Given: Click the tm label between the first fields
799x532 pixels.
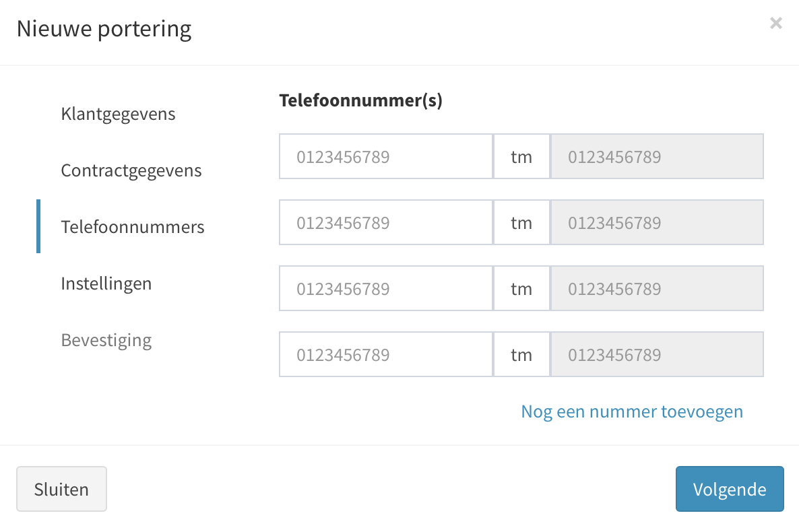Looking at the screenshot, I should click(521, 156).
